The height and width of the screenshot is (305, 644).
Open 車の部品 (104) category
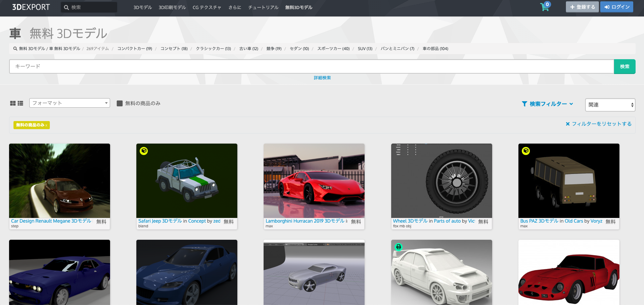pos(435,49)
